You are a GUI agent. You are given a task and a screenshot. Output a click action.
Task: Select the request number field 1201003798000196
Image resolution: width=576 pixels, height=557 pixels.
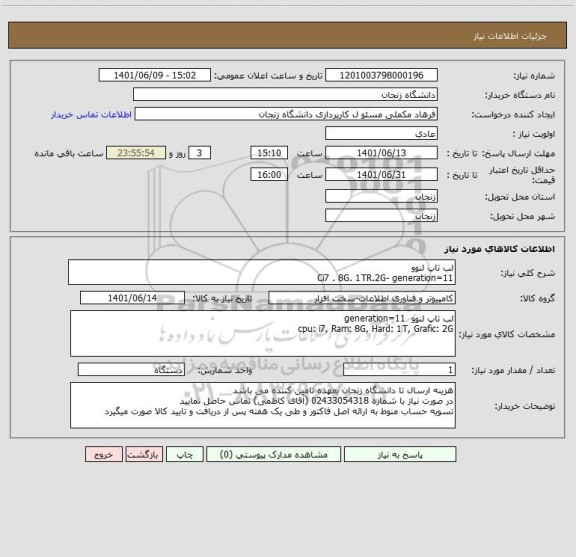pyautogui.click(x=381, y=75)
